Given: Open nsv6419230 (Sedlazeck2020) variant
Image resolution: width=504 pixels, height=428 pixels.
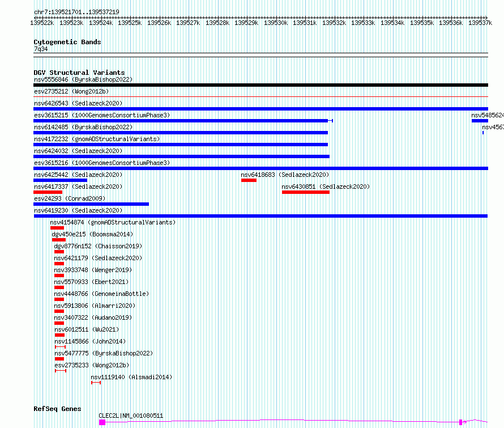Looking at the screenshot, I should tap(78, 210).
